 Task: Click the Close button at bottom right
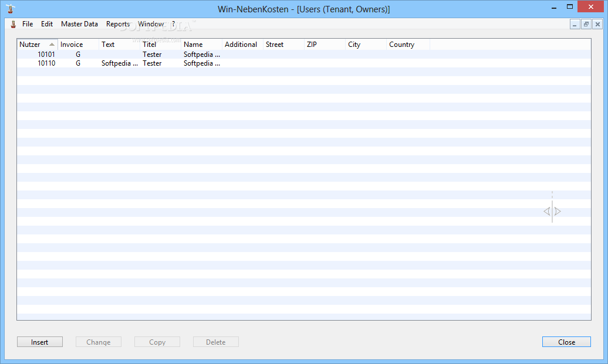(x=566, y=342)
